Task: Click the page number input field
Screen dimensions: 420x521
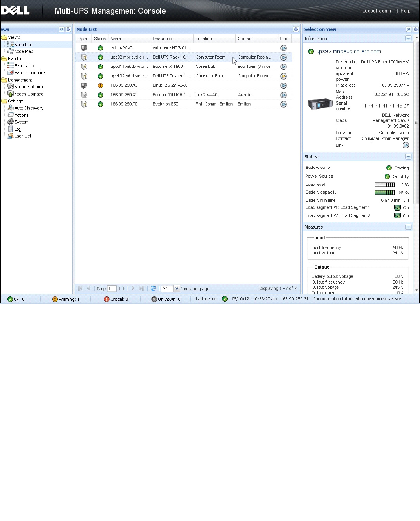Action: [112, 289]
